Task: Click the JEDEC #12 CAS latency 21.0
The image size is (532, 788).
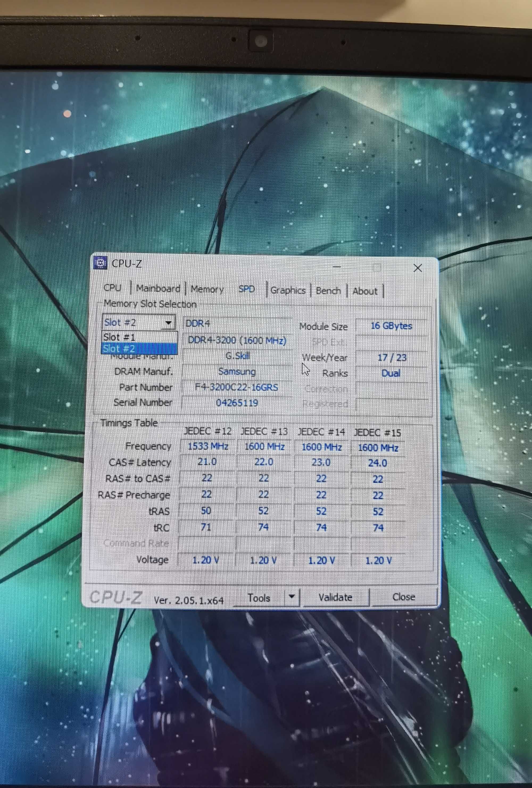Action: click(x=207, y=461)
